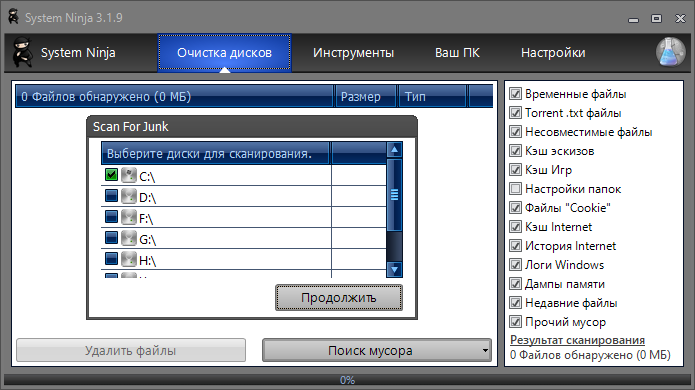Click the Размер column header

[x=365, y=96]
